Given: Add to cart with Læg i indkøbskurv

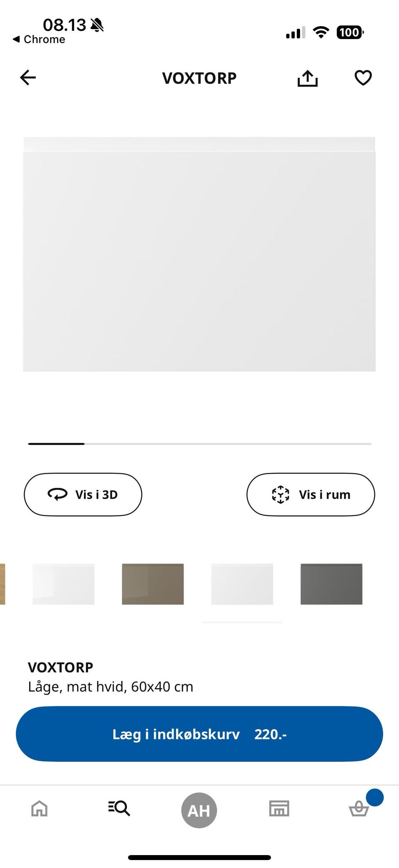Looking at the screenshot, I should (199, 734).
